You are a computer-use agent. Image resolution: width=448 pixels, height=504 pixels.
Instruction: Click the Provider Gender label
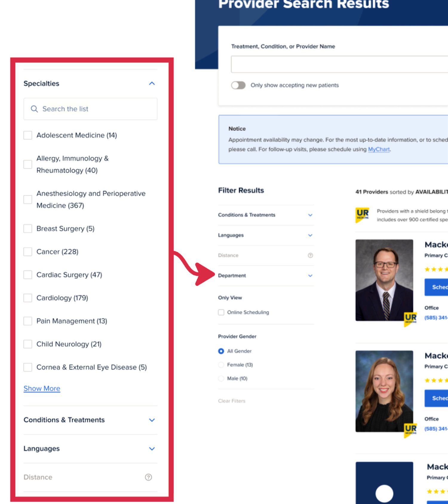[x=237, y=336]
